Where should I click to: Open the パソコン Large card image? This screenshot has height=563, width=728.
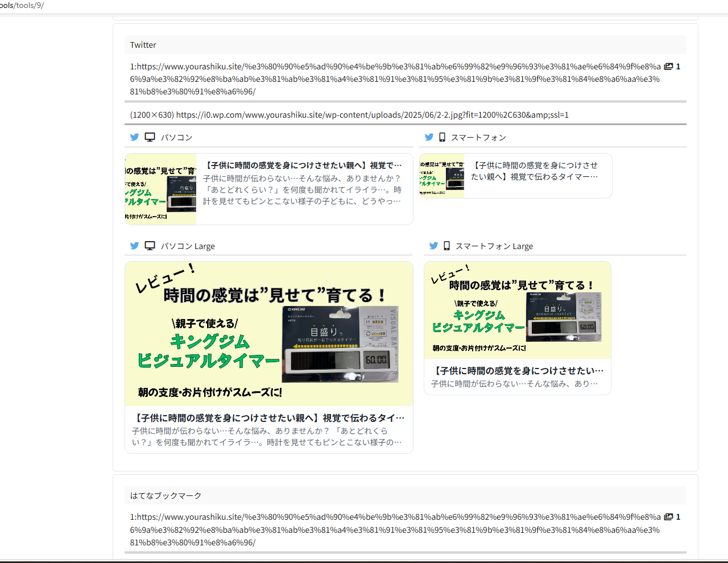(x=269, y=333)
